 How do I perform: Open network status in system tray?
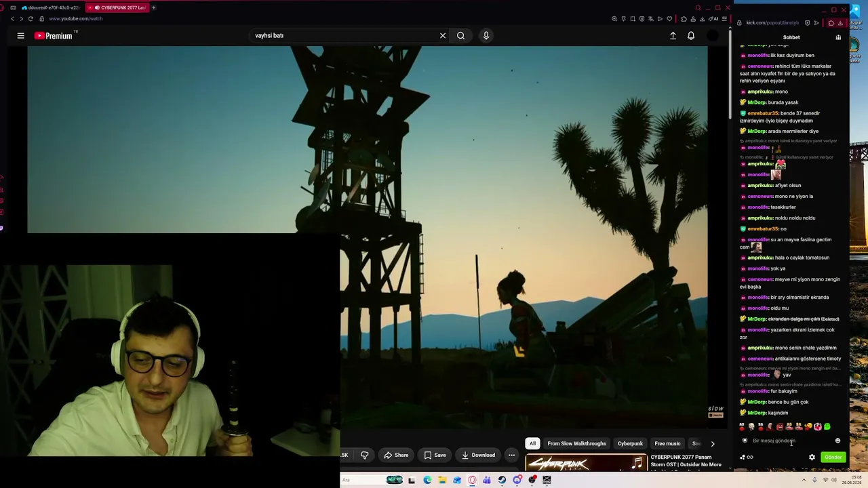pos(825,480)
